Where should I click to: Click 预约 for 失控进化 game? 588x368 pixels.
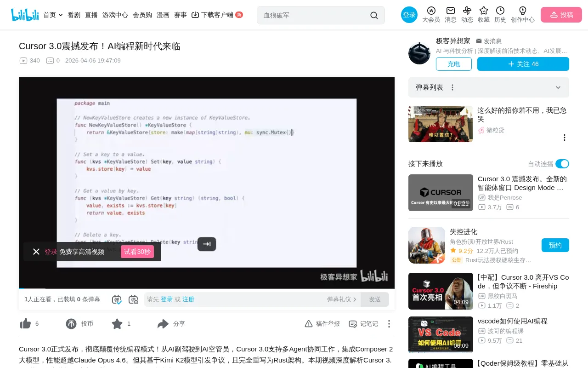(555, 245)
